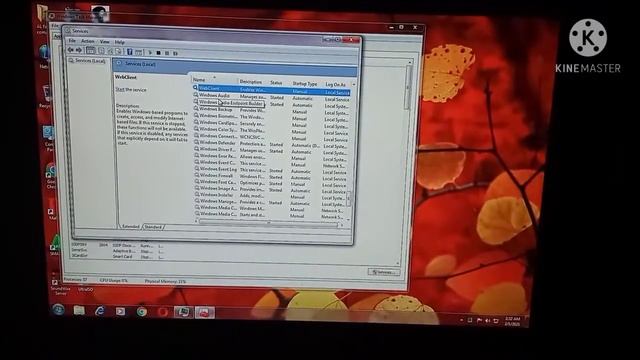Click Show/Hide Console Tree toolbar icon

(91, 51)
